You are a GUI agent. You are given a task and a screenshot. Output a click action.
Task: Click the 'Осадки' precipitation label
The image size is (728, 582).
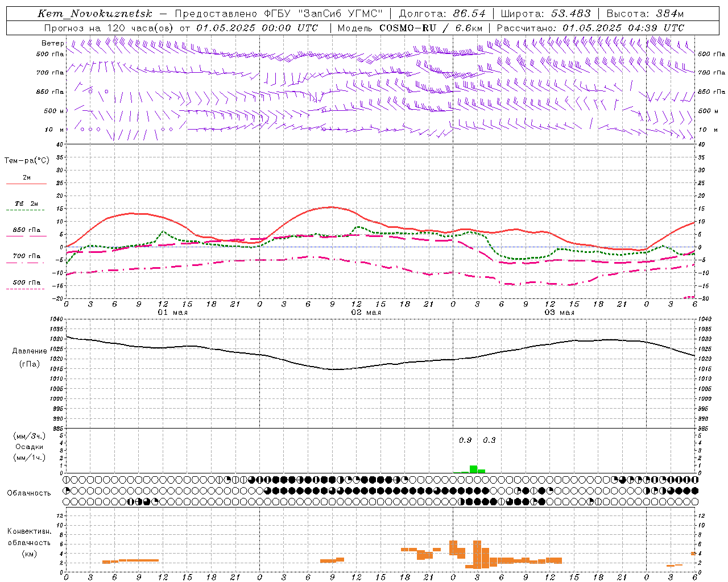pyautogui.click(x=30, y=447)
